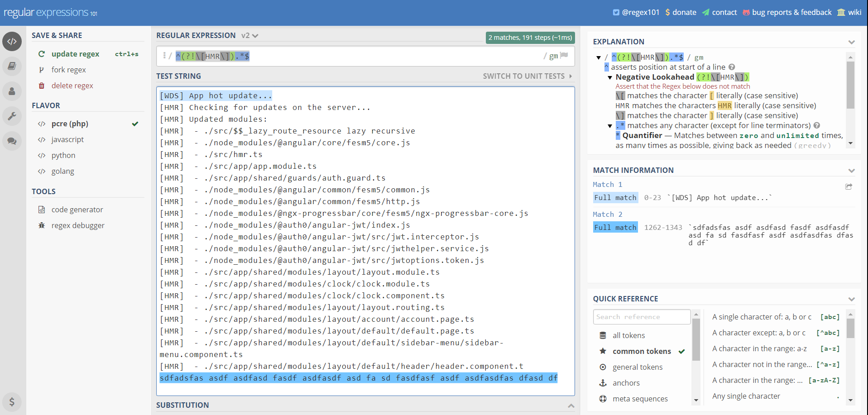Screen dimensions: 868x415
Task: Collapse the Negative Lookahead explanation node
Action: (610, 77)
